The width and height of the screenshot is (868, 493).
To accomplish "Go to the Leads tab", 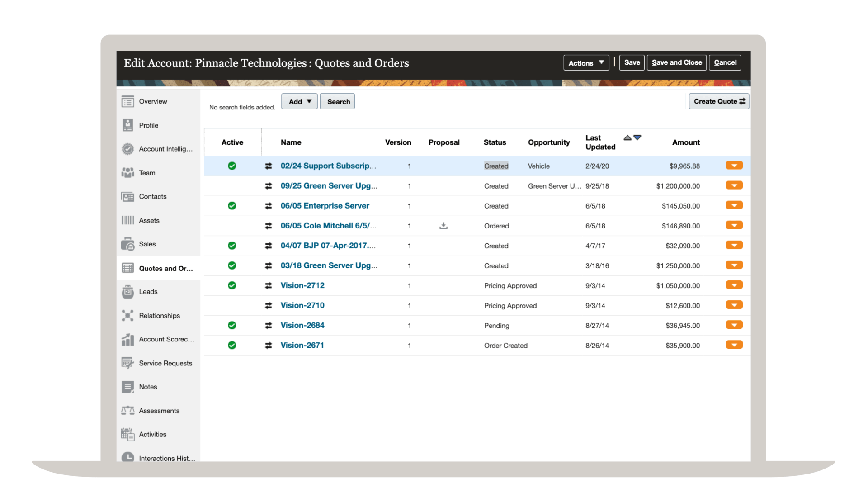I will (x=148, y=292).
